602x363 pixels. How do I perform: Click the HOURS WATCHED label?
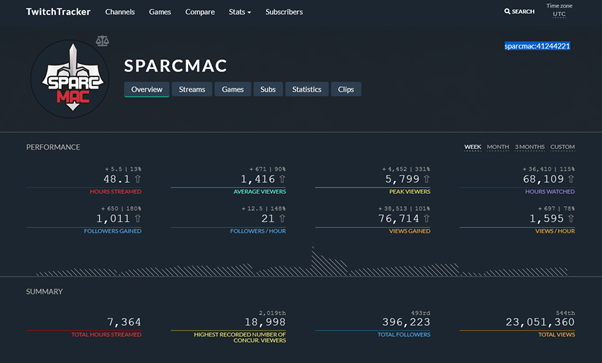pyautogui.click(x=550, y=191)
